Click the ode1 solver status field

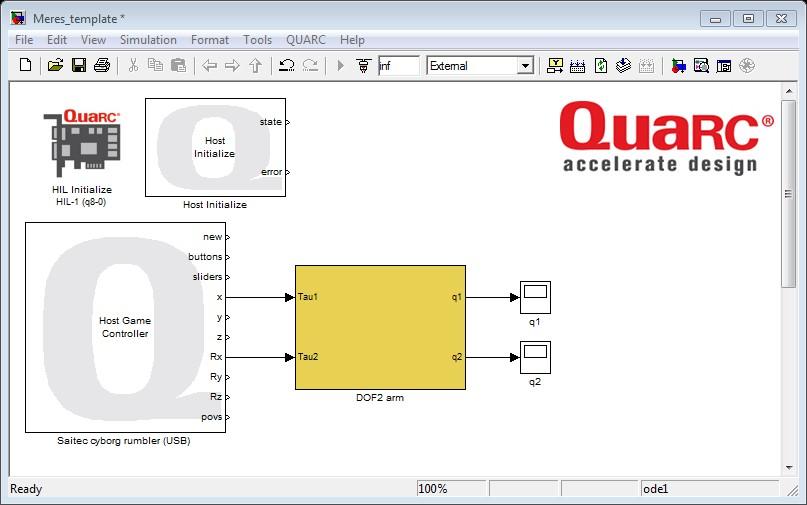click(x=709, y=489)
